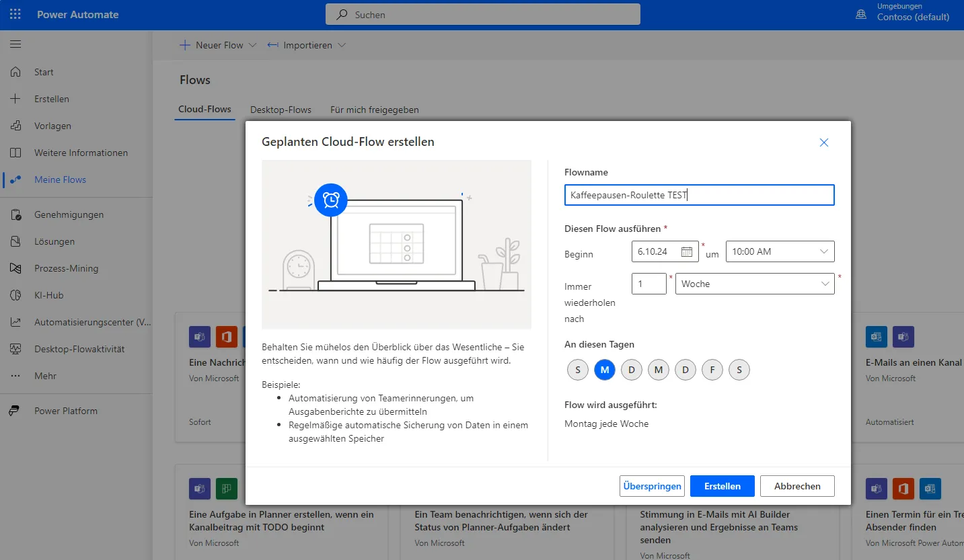The image size is (964, 560).
Task: Toggle the Wednesday (second M) day button
Action: coord(659,370)
